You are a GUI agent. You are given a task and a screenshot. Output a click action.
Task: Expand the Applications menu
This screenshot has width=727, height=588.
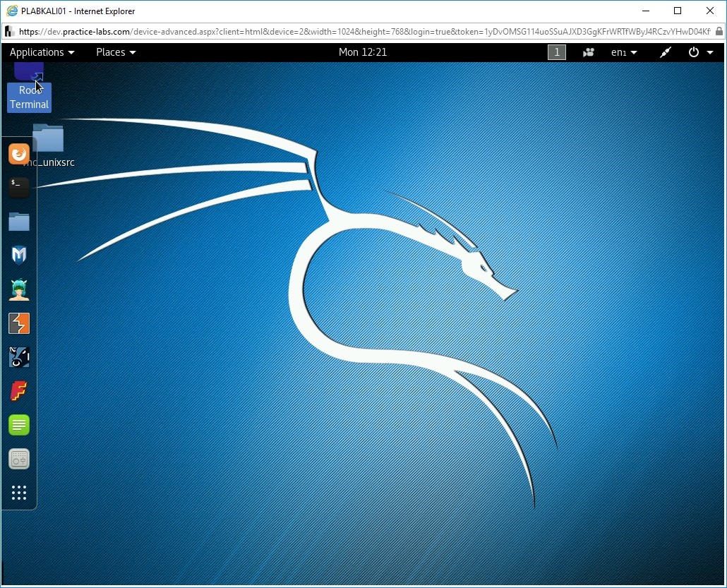click(42, 52)
